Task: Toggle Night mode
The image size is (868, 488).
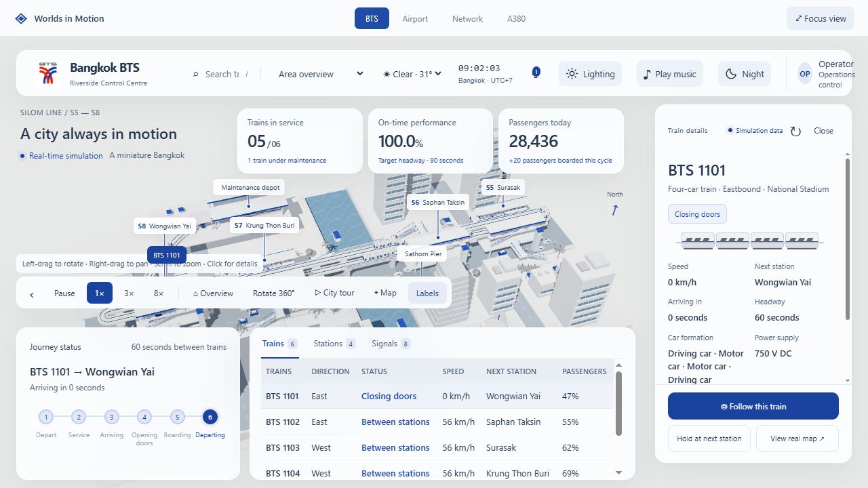Action: point(745,74)
